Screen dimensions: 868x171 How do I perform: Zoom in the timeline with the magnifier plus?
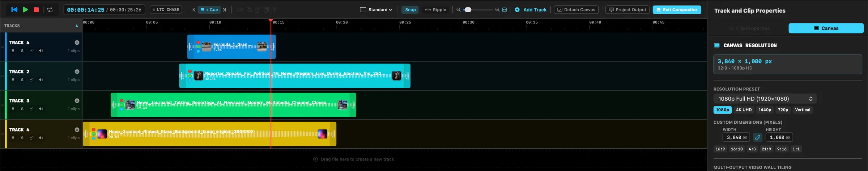[x=497, y=10]
